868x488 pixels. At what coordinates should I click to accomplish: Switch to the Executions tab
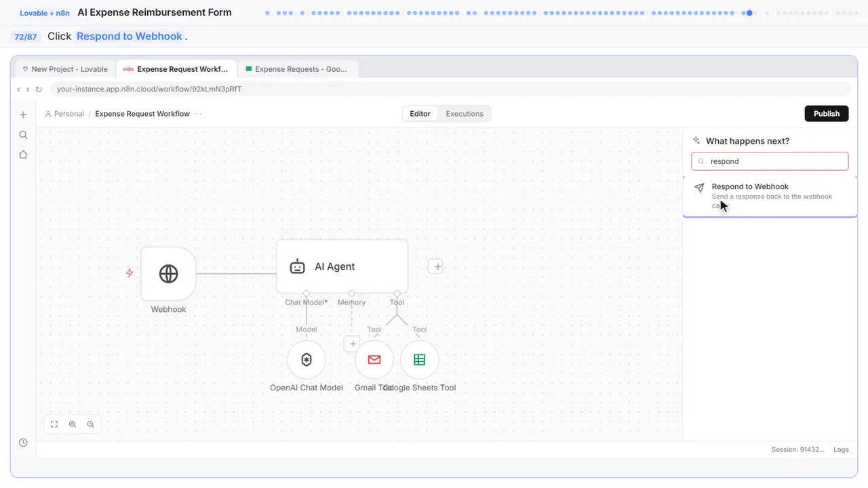click(x=465, y=114)
